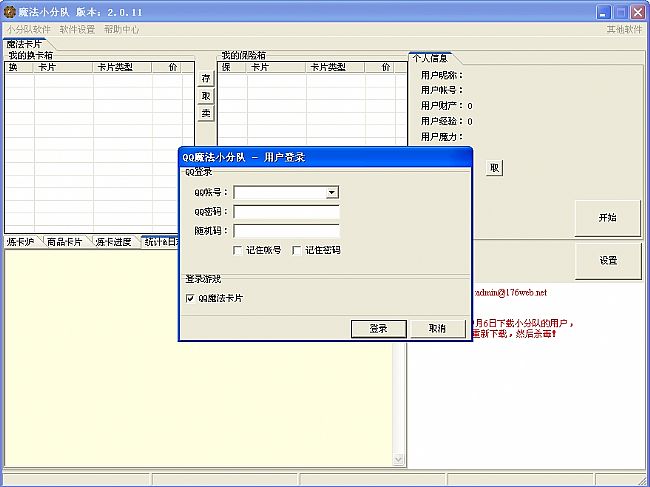
Task: Focus the QQ密码 input field
Action: [x=286, y=212]
